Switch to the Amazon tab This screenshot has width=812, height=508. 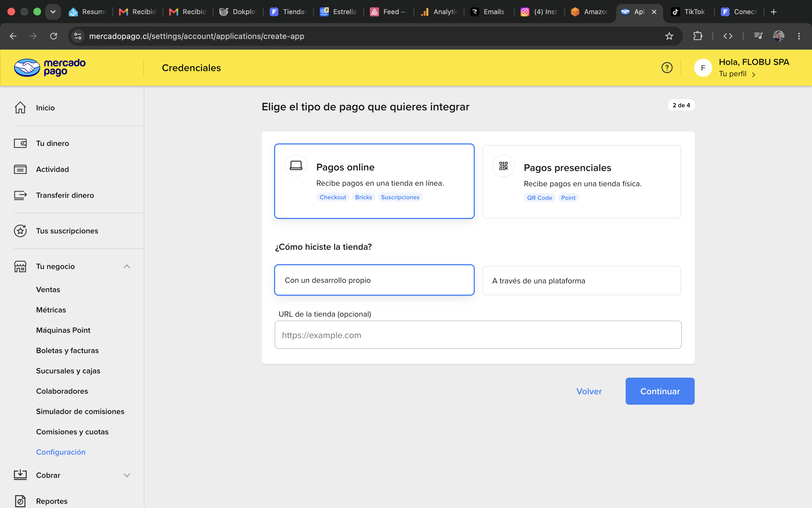coord(589,12)
